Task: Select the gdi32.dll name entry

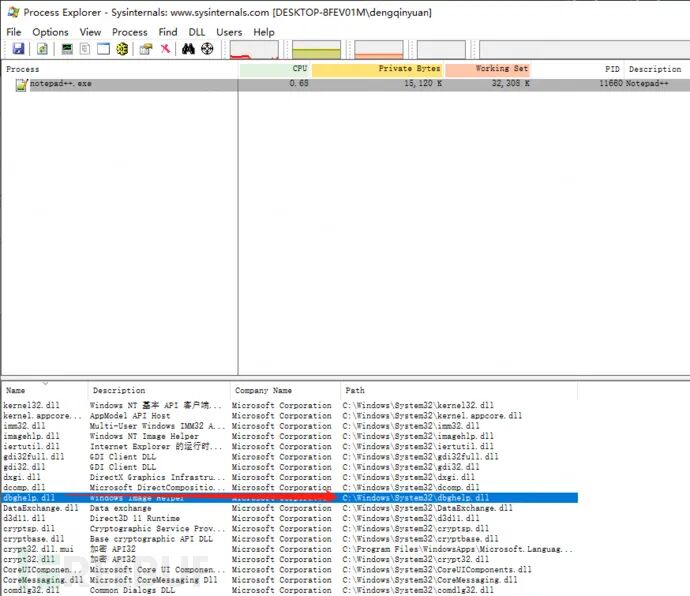Action: pos(24,467)
